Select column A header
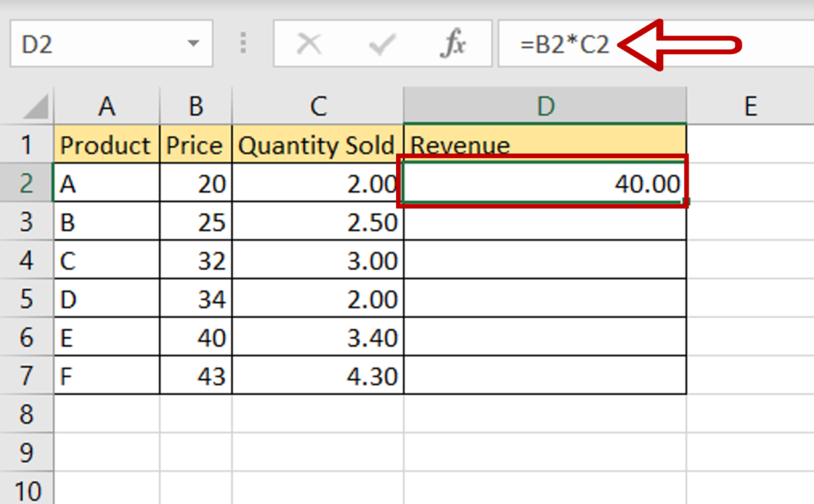This screenshot has width=814, height=504. tap(107, 104)
